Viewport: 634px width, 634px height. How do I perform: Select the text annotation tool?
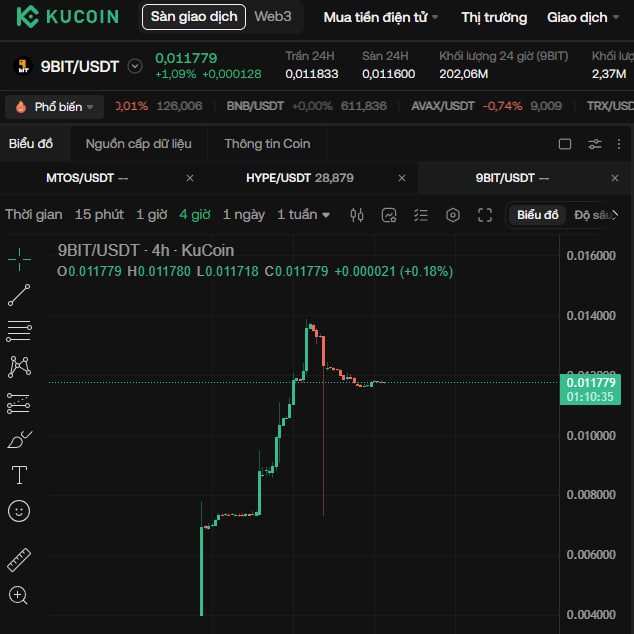click(x=19, y=475)
